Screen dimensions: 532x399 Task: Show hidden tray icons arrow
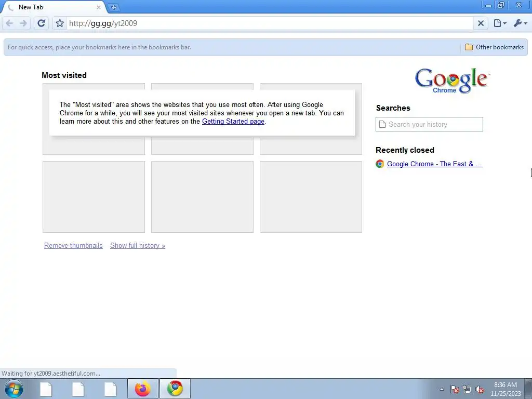pyautogui.click(x=442, y=389)
